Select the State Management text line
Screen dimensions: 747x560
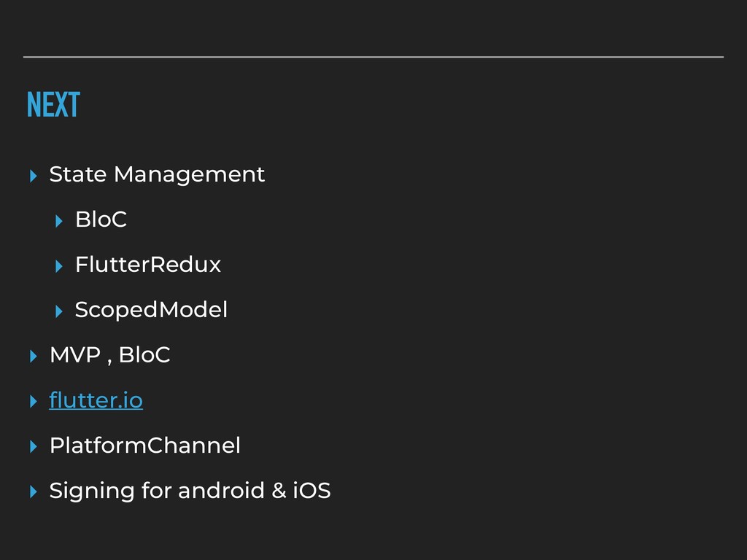(157, 175)
